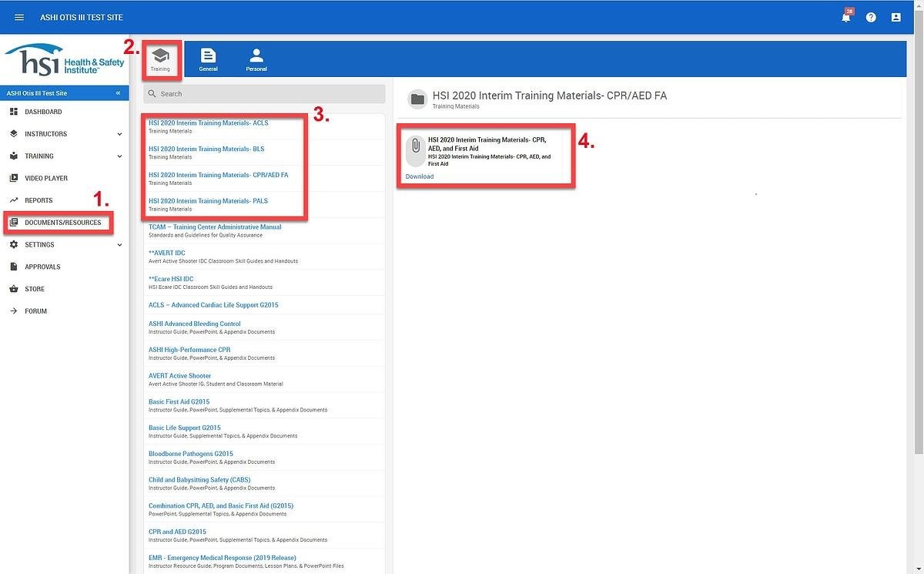Click the HSI Health & Safety Institute logo
Image resolution: width=924 pixels, height=574 pixels.
pyautogui.click(x=65, y=60)
